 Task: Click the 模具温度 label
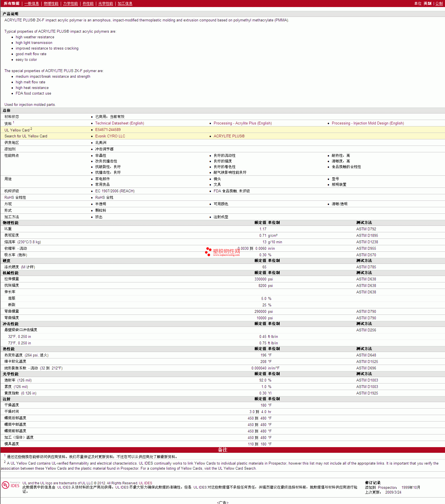[x=12, y=444]
